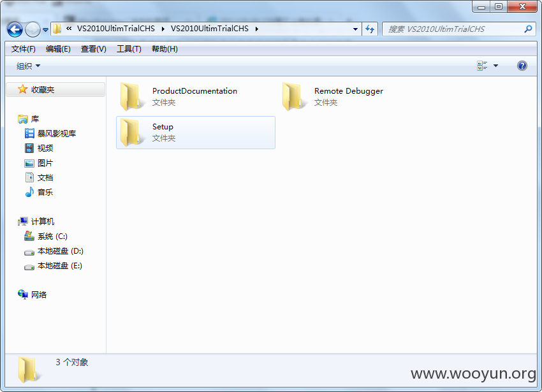Open the 工具(T) menu
The width and height of the screenshot is (542, 392).
click(x=129, y=49)
